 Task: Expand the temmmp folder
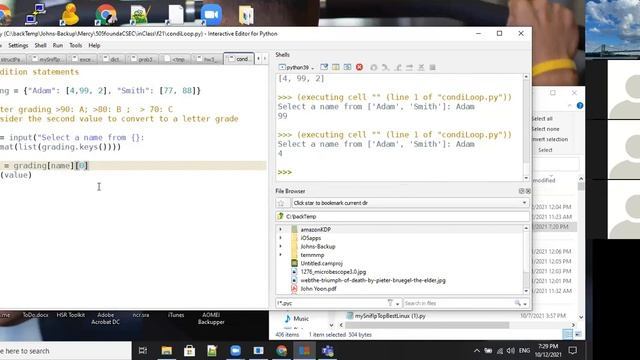click(280, 255)
